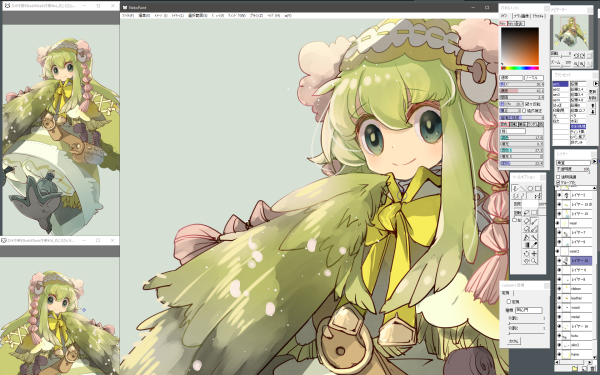
Task: Toggle the 回転 checkbox in brush settings
Action: tap(527, 104)
